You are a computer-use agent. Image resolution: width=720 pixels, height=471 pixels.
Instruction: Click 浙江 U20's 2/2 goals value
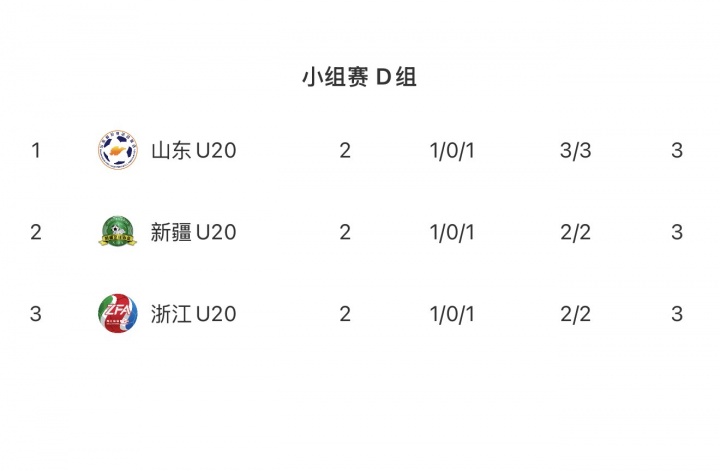coord(576,314)
